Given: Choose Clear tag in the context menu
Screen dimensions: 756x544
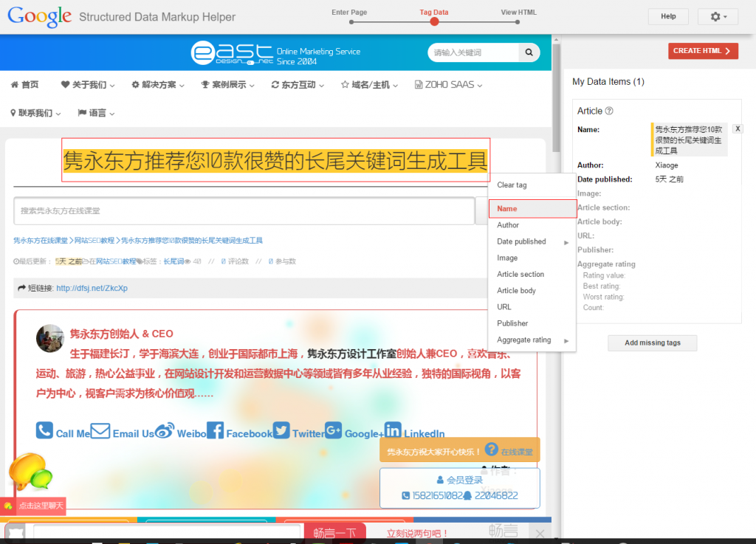Looking at the screenshot, I should coord(512,185).
